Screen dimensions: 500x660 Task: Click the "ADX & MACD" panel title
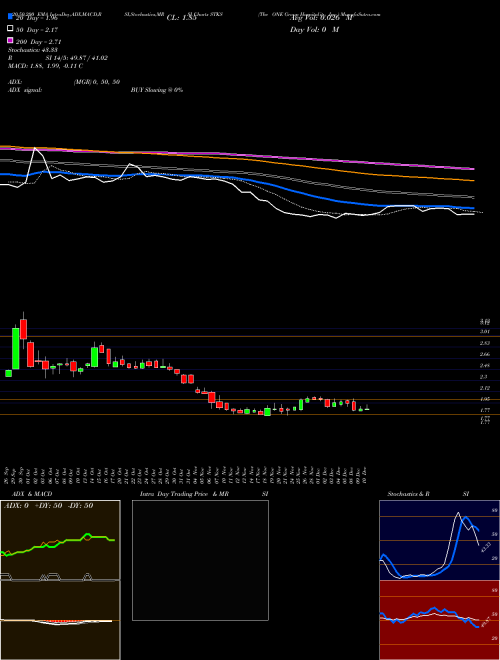[x=32, y=494]
